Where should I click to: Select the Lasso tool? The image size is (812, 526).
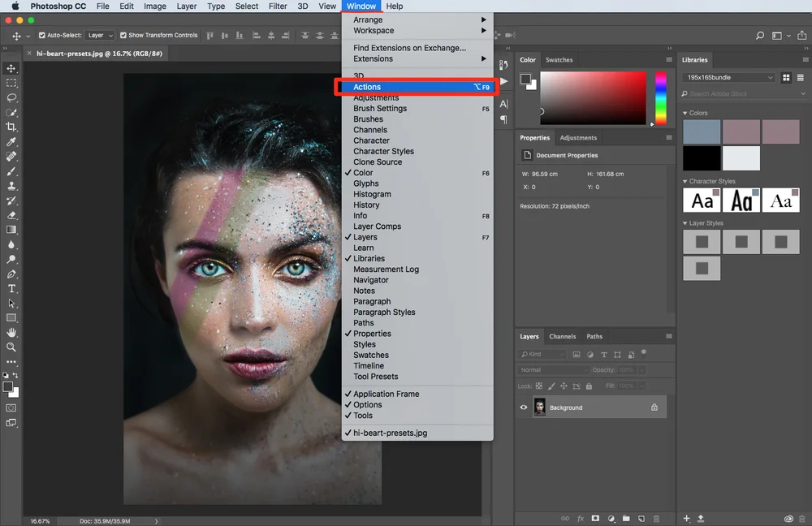click(11, 98)
